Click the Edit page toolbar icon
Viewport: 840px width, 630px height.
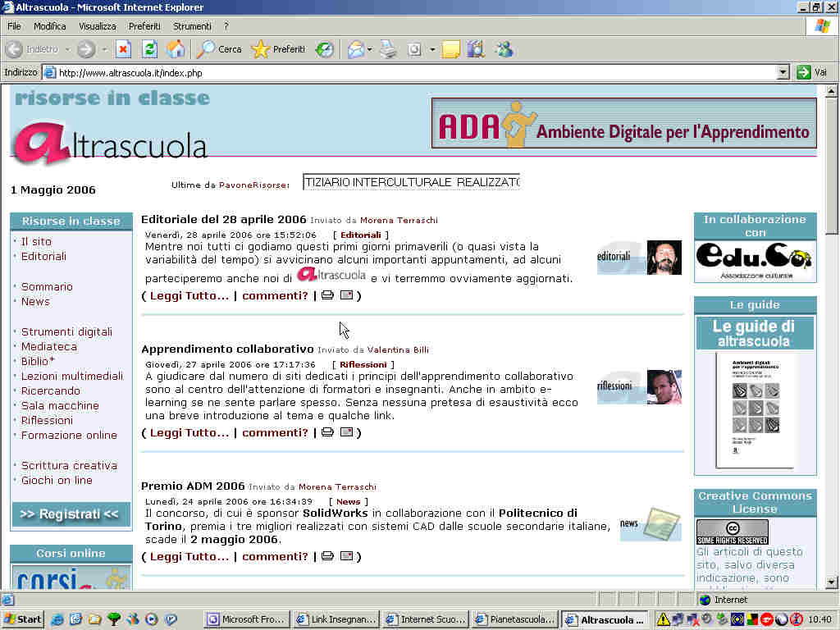414,50
